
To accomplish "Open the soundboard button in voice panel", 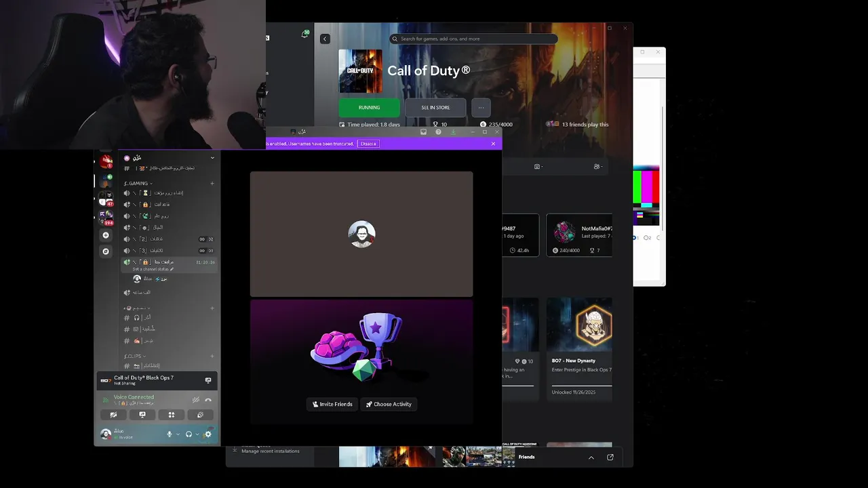I will coord(200,415).
